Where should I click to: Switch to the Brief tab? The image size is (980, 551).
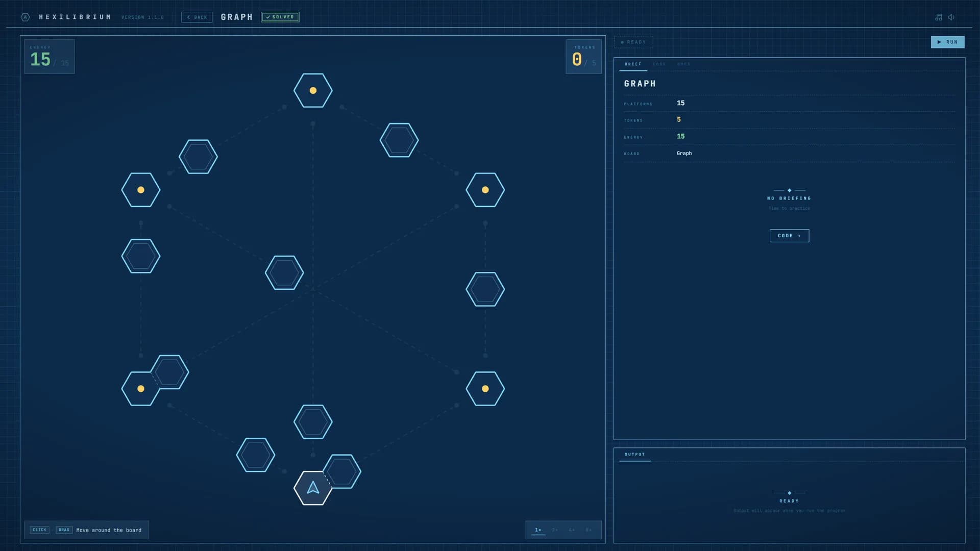tap(633, 64)
